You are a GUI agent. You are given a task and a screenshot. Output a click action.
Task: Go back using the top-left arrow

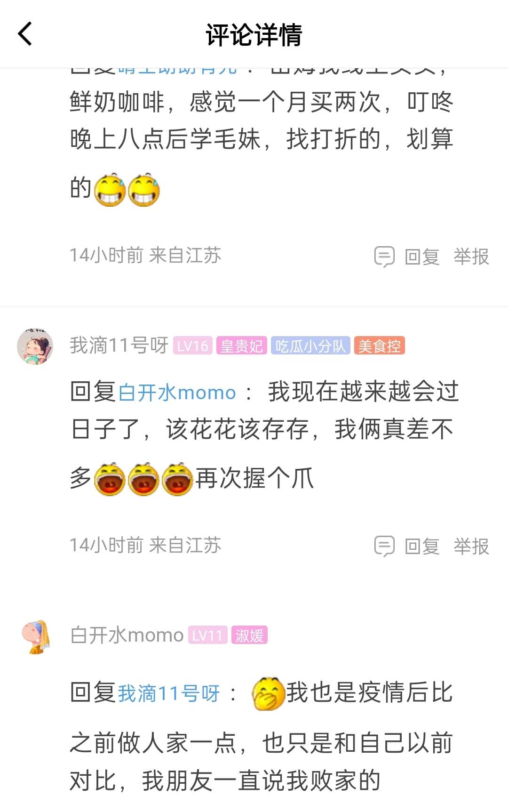click(x=25, y=34)
